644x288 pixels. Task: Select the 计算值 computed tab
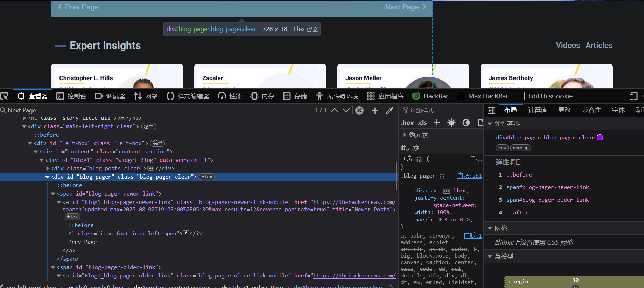click(x=538, y=110)
